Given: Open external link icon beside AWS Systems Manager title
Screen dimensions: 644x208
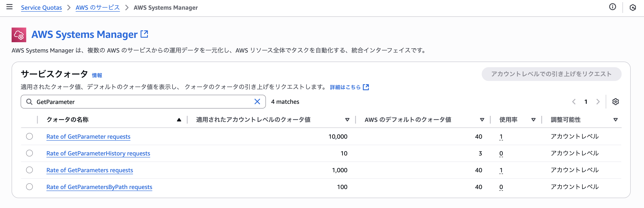Looking at the screenshot, I should pos(144,34).
